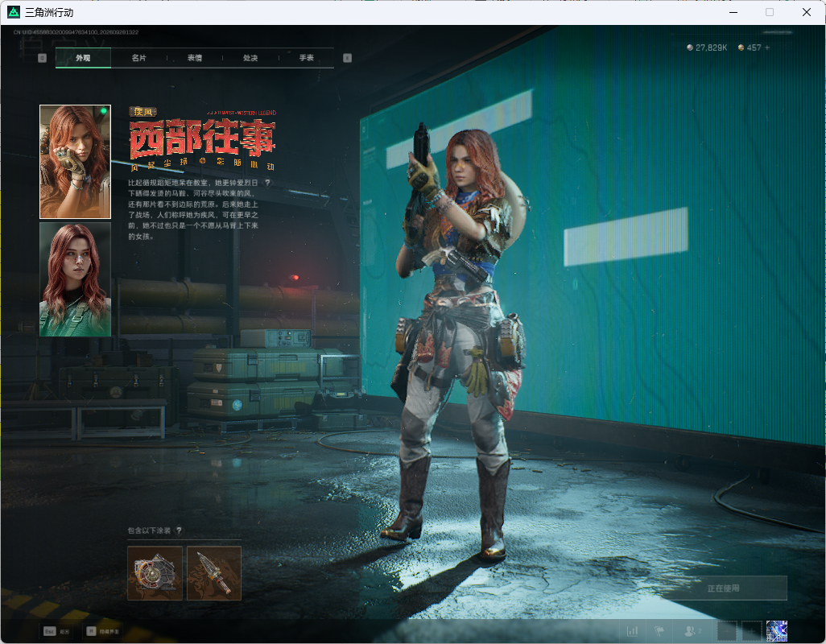Go to the 处决 tab
Image resolution: width=826 pixels, height=644 pixels.
point(250,58)
